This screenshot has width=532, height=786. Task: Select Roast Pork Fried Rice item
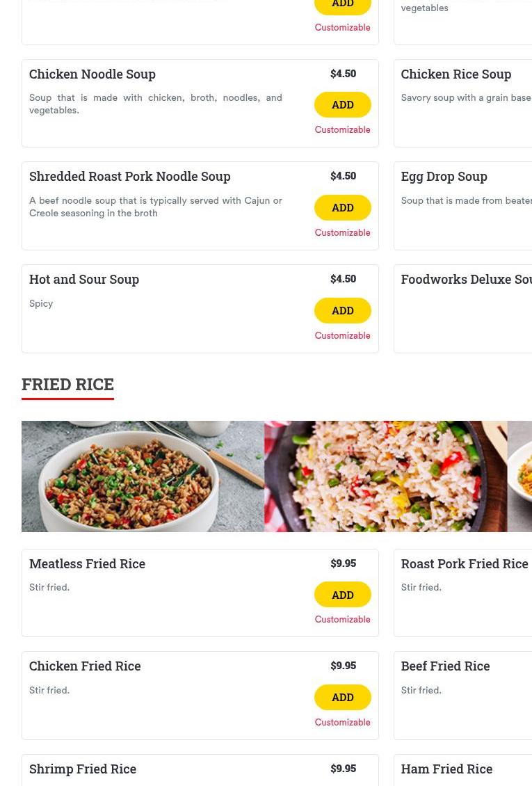pos(464,563)
